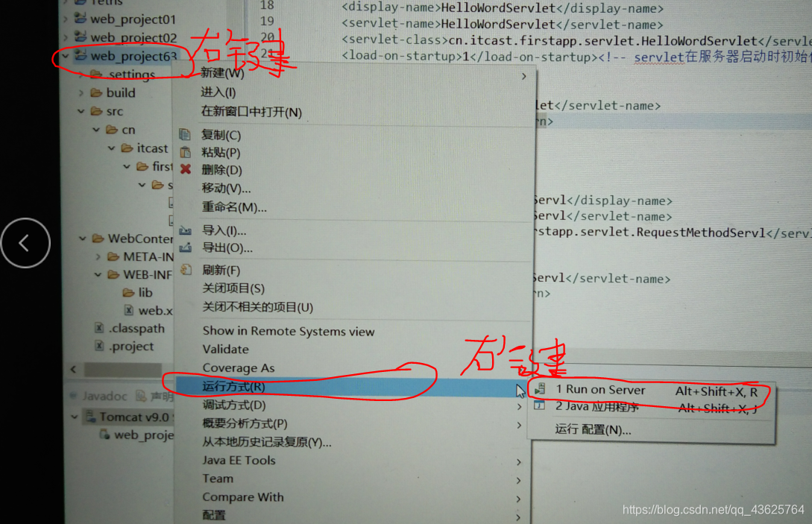Open 运行 配置(N)... dialog
Viewport: 812px width, 524px height.
[x=652, y=429]
